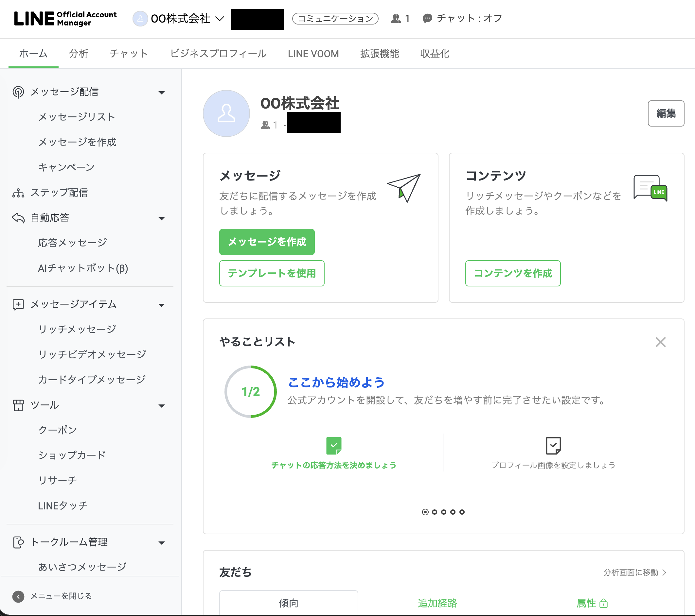Screen dimensions: 695x616
Task: Click the large profile avatar image
Action: coord(226,113)
